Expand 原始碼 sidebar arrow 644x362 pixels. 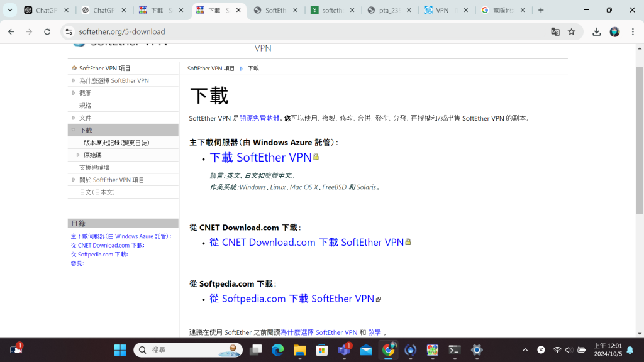(77, 155)
